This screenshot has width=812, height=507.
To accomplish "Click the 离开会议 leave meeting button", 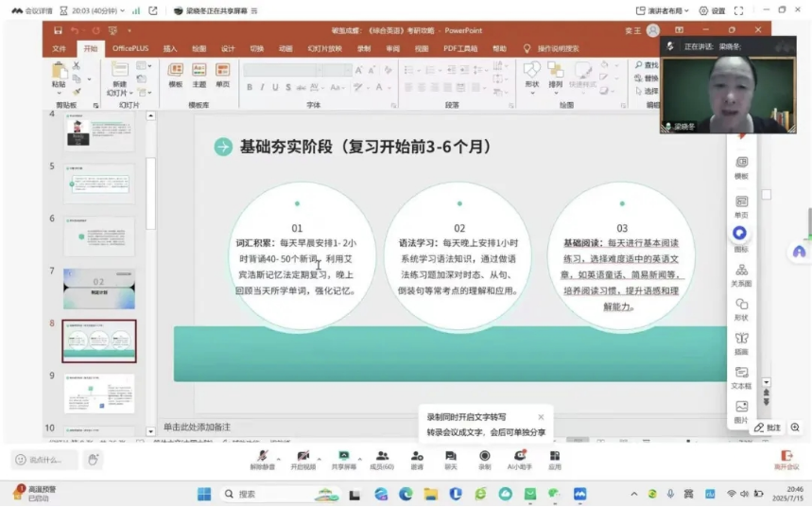I will 786,460.
